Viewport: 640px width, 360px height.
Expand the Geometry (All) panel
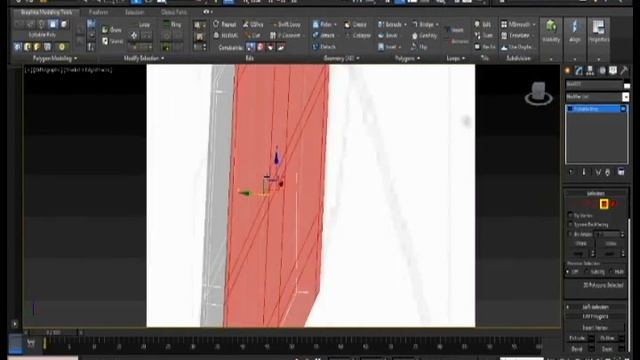pos(341,58)
